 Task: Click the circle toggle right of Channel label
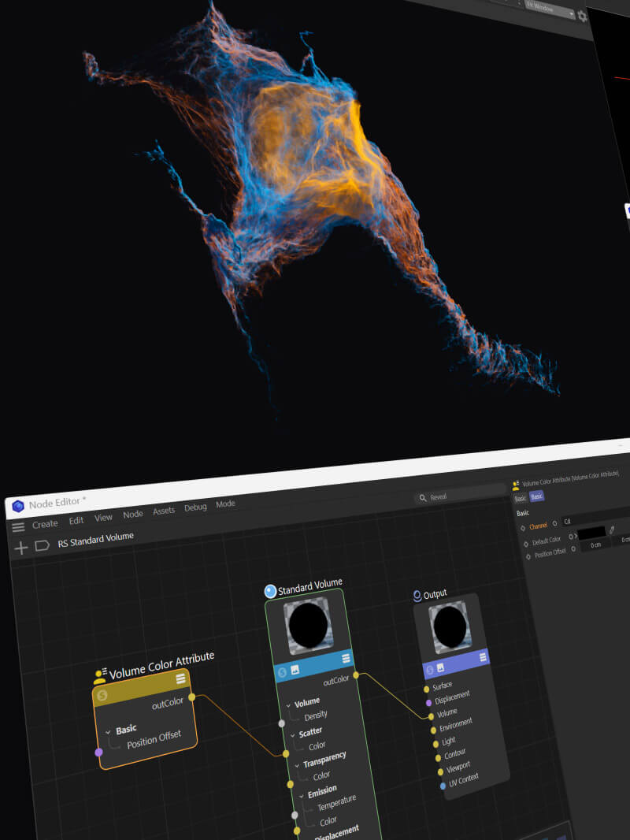click(x=554, y=523)
